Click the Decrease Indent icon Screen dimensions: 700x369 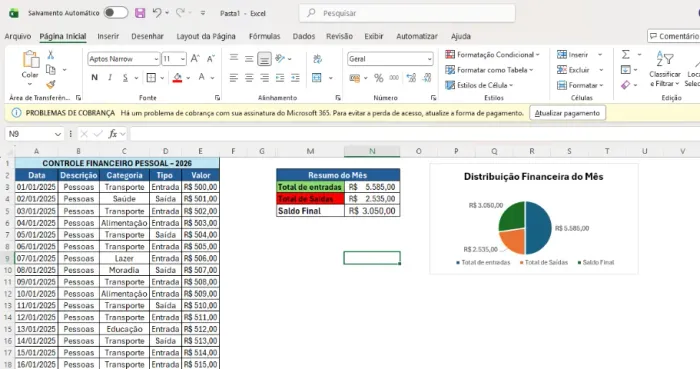280,78
